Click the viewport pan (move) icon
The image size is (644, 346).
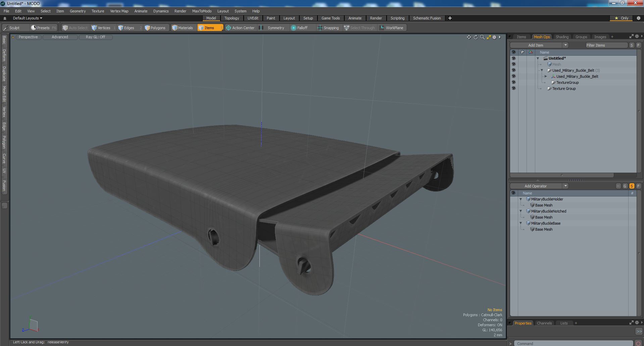[x=469, y=37]
